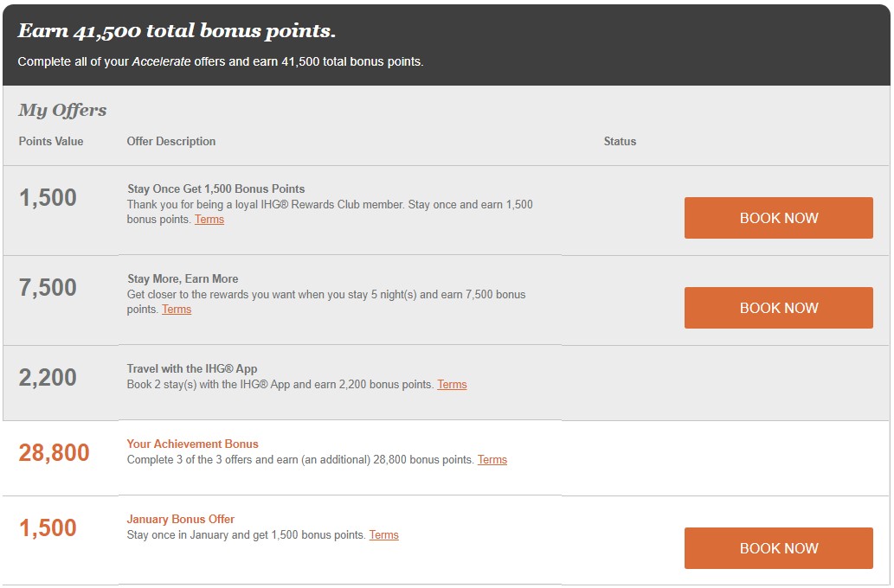
Task: Open Terms link in Stay Once offer
Action: coord(209,220)
